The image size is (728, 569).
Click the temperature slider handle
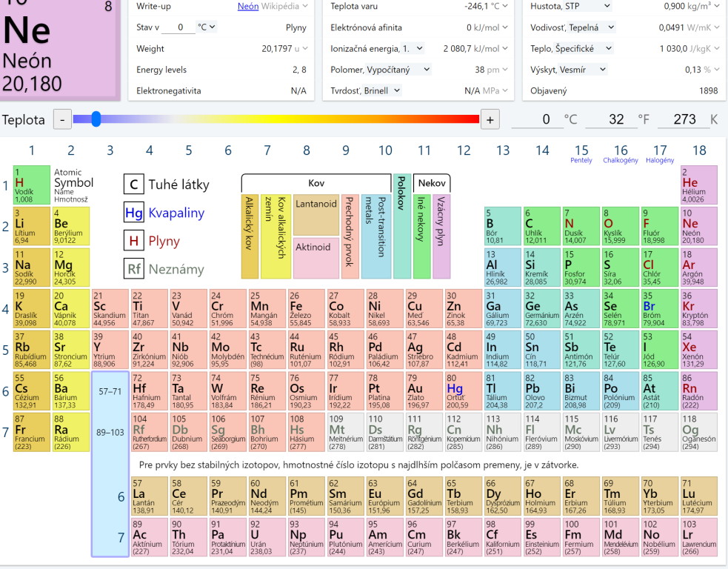click(x=96, y=119)
